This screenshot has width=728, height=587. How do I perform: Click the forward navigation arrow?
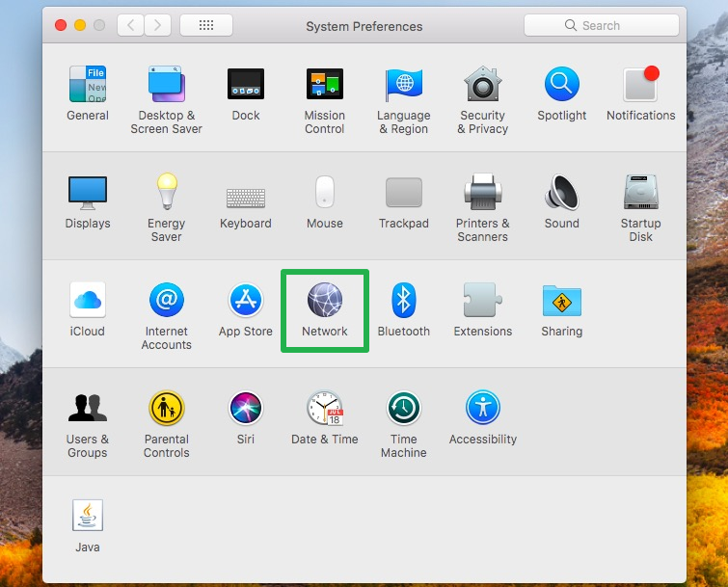(157, 26)
